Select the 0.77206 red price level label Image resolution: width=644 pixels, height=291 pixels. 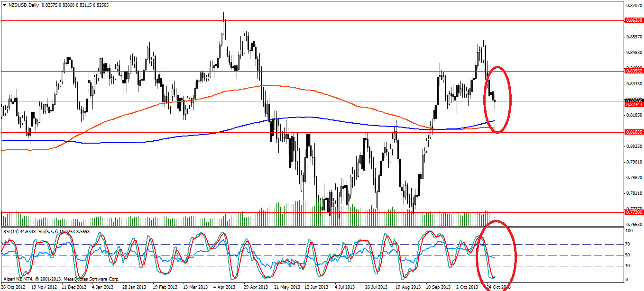click(x=635, y=213)
